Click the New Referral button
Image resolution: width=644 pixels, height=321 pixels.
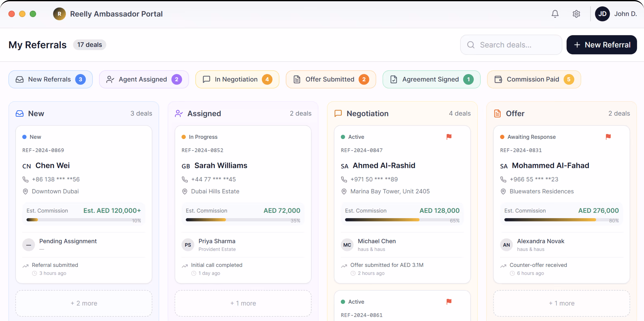602,45
